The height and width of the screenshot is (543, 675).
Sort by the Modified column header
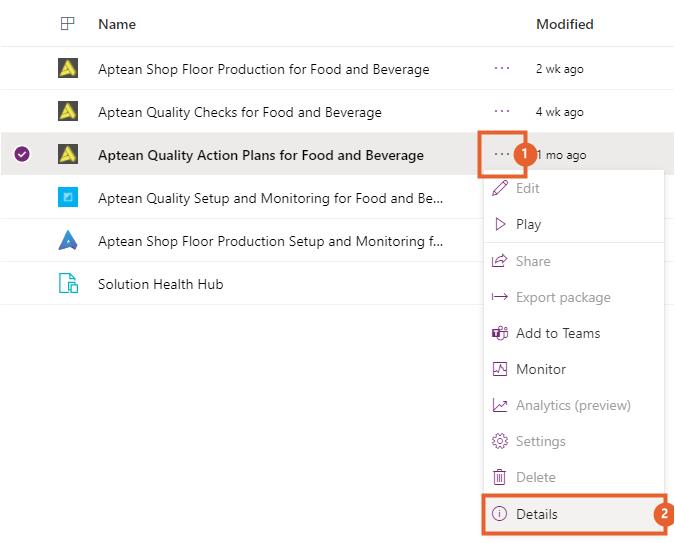click(564, 24)
